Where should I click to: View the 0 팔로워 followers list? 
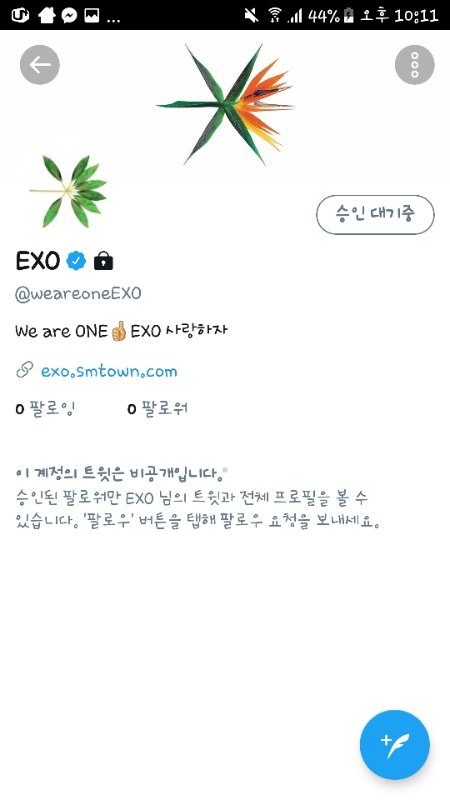(x=158, y=408)
